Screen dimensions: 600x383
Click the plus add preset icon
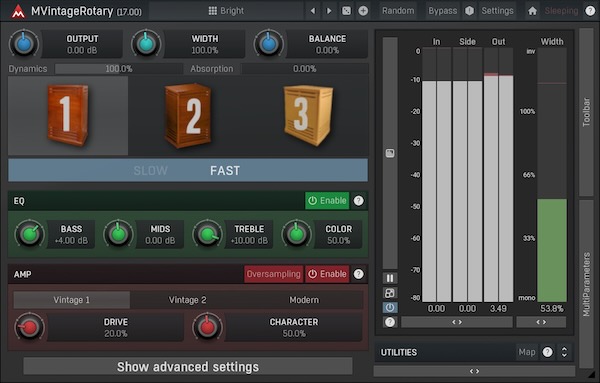click(363, 11)
